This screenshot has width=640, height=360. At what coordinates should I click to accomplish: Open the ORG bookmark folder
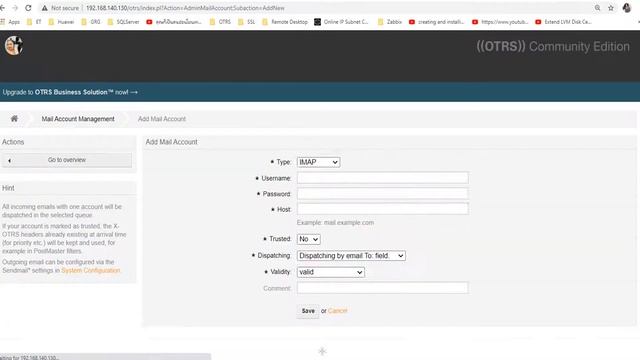pyautogui.click(x=91, y=22)
